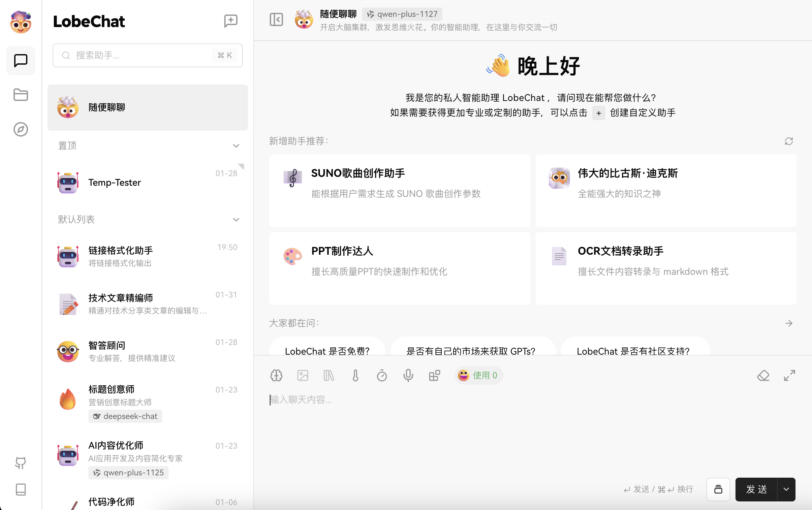Collapse the 默认列表 default list section
The width and height of the screenshot is (812, 510).
pyautogui.click(x=236, y=219)
